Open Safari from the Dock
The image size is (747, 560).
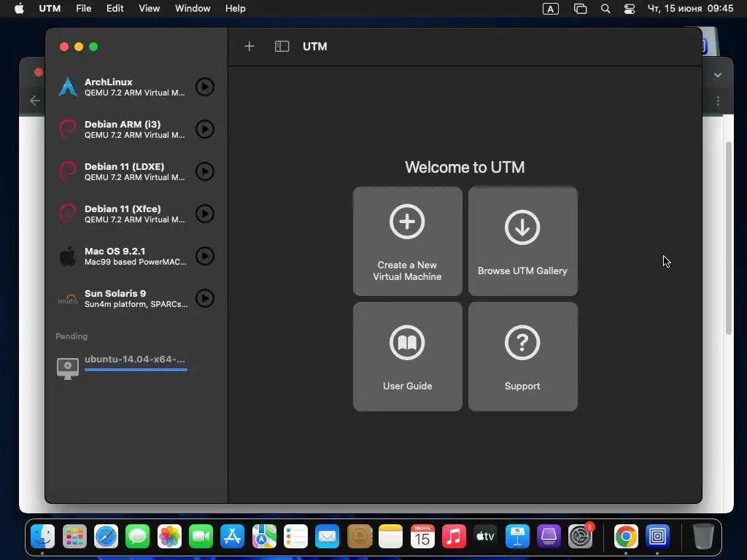[106, 537]
